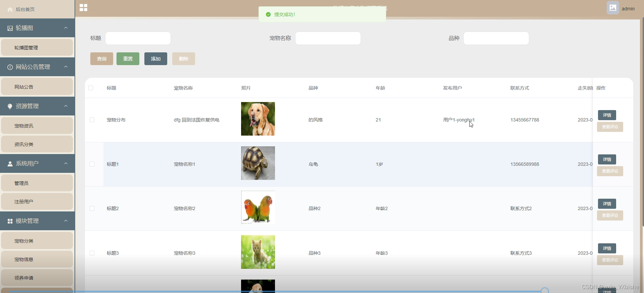The width and height of the screenshot is (644, 293).
Task: Collapse the 轮播图 section arrow
Action: 66,28
